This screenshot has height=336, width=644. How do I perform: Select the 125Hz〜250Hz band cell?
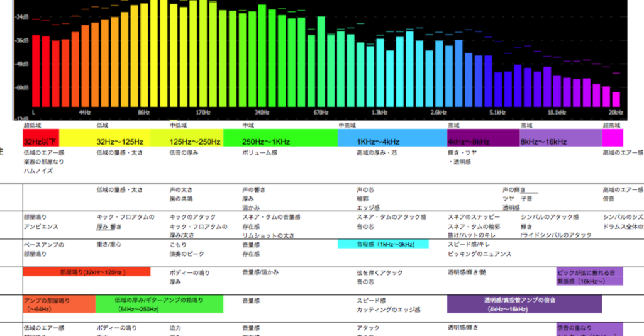(x=196, y=138)
